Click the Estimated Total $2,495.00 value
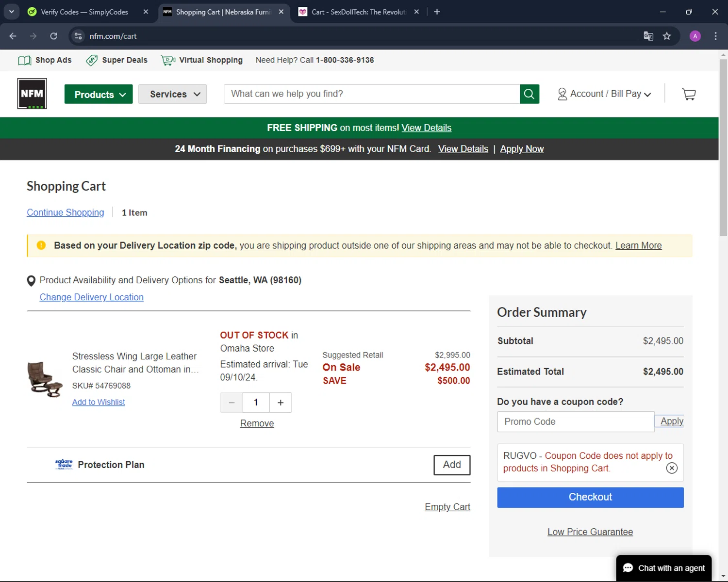Image resolution: width=728 pixels, height=582 pixels. click(x=663, y=372)
